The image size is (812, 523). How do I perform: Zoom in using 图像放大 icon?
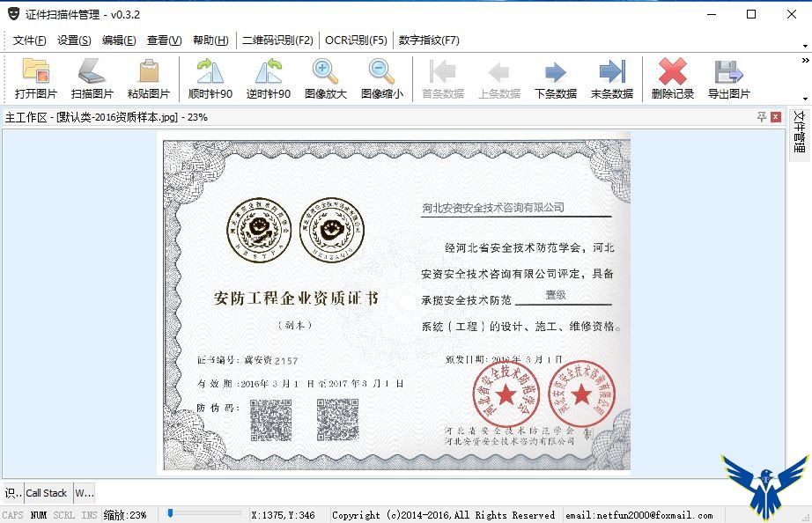(325, 78)
